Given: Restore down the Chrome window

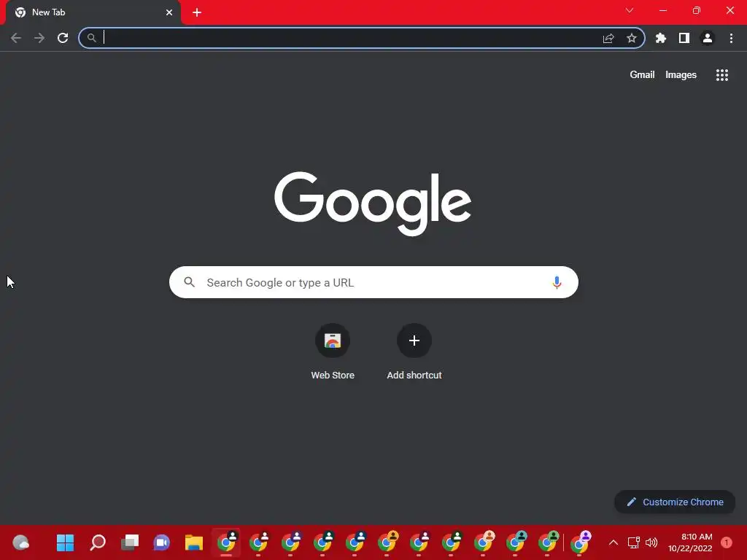Looking at the screenshot, I should 697,10.
